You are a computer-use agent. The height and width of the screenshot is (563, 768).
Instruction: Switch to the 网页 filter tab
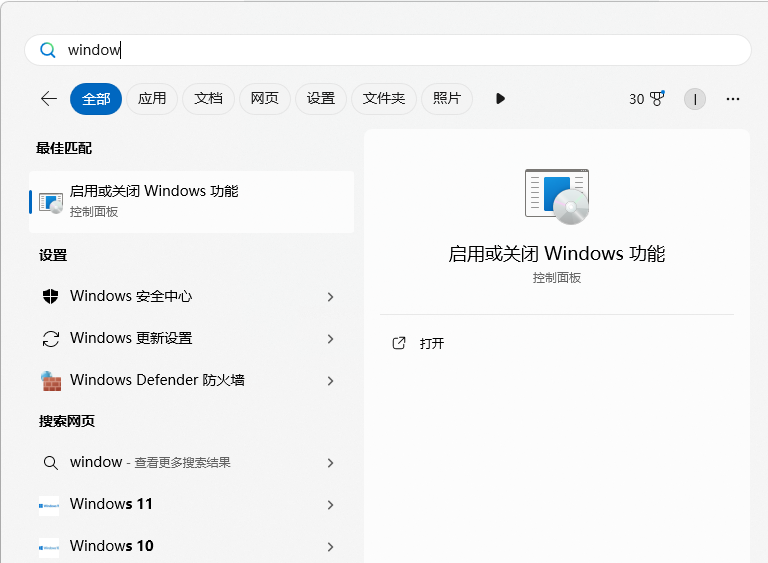point(264,99)
